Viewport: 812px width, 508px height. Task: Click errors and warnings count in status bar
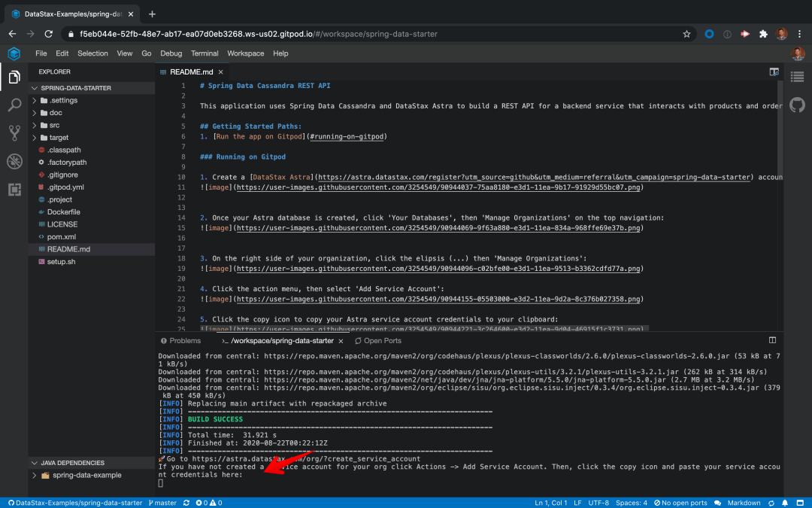pyautogui.click(x=209, y=503)
